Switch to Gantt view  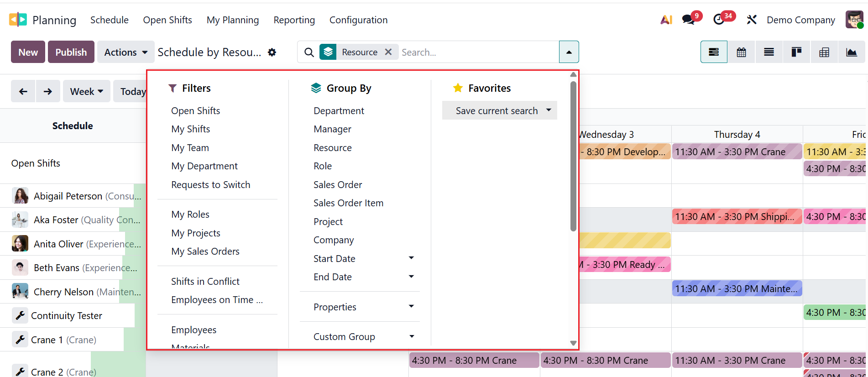714,52
